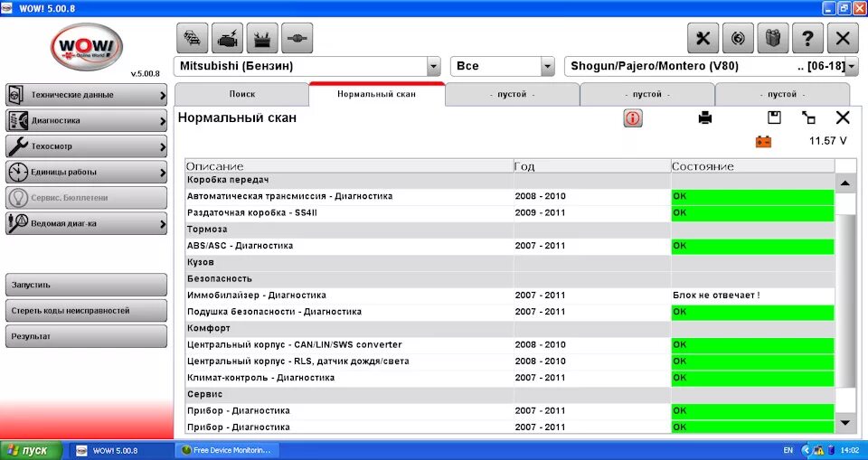The height and width of the screenshot is (460, 868).
Task: Open third пустой tab
Action: [782, 94]
